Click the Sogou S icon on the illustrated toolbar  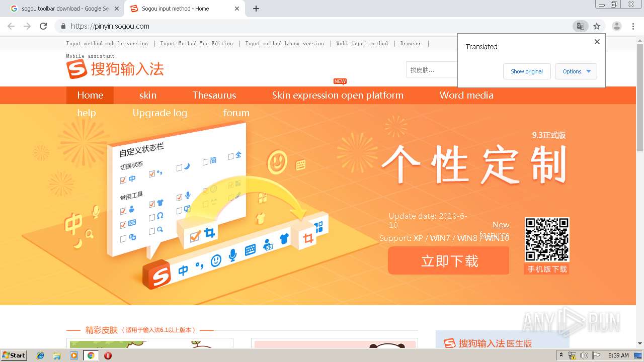point(156,275)
